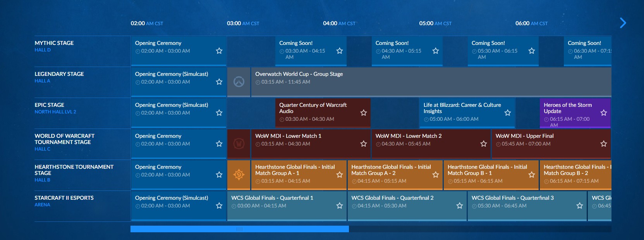Viewport: 644px width, 240px height.
Task: Select the Legendary Stage row label
Action: pos(59,74)
